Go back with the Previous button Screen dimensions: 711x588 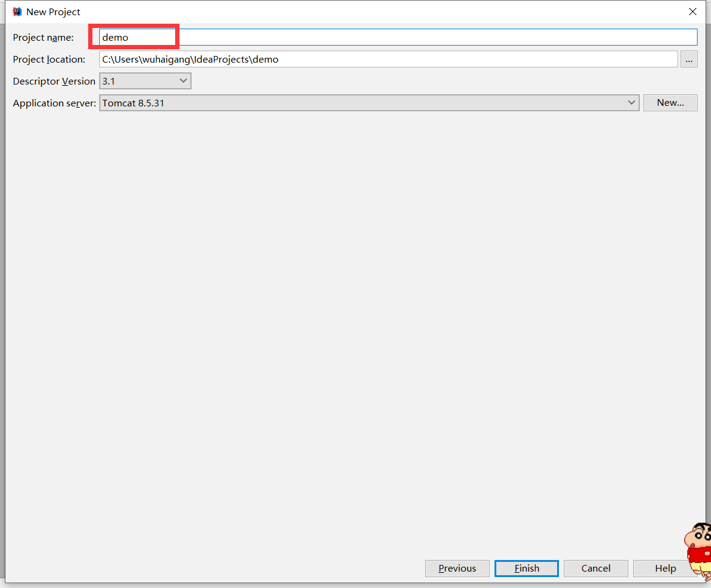pos(457,568)
